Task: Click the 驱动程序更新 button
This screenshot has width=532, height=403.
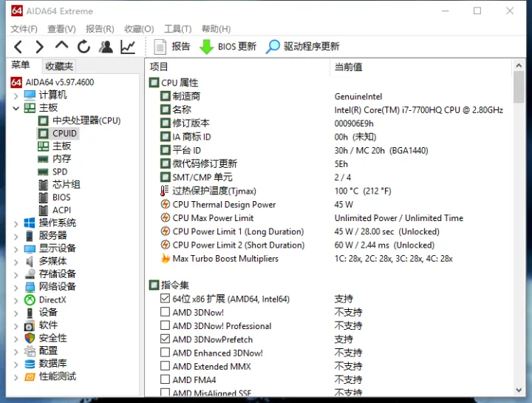Action: click(x=303, y=47)
